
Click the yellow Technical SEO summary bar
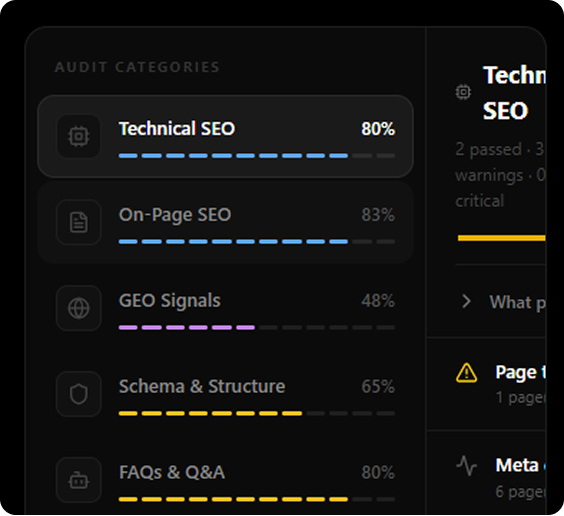pos(501,238)
